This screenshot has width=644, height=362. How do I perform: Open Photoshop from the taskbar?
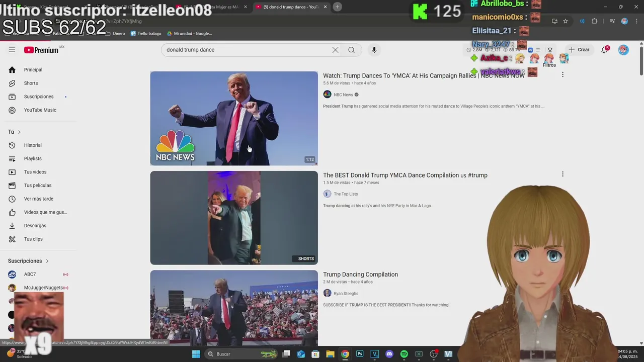(x=360, y=354)
